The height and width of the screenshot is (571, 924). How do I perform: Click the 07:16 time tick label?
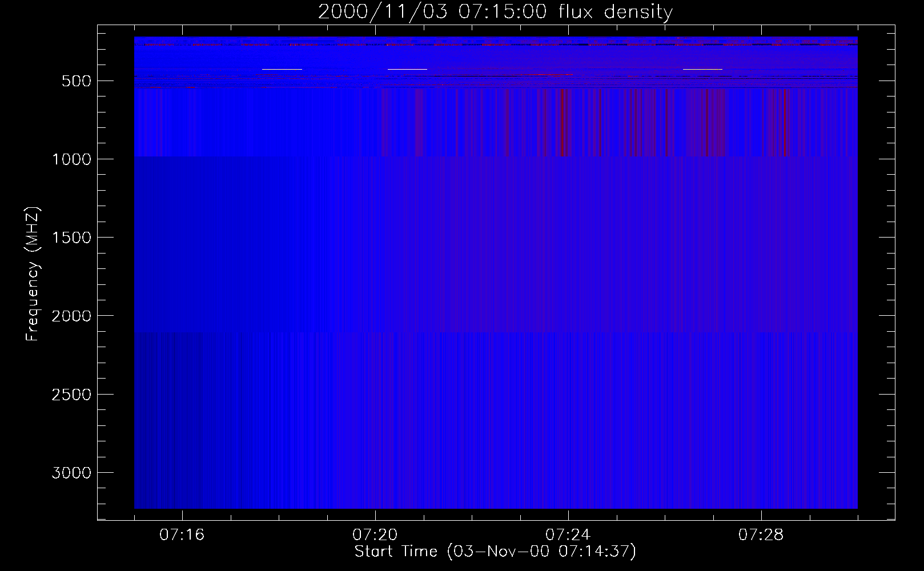click(x=182, y=535)
